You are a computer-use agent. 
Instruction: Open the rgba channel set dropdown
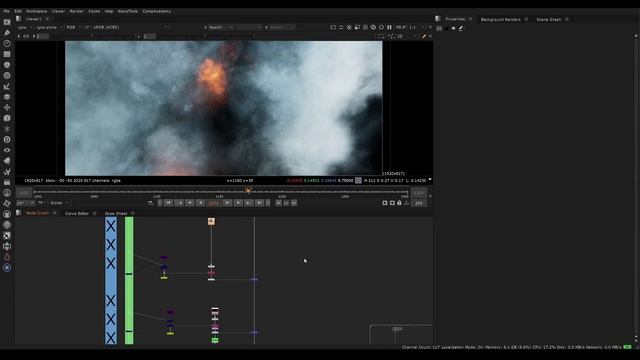24,27
